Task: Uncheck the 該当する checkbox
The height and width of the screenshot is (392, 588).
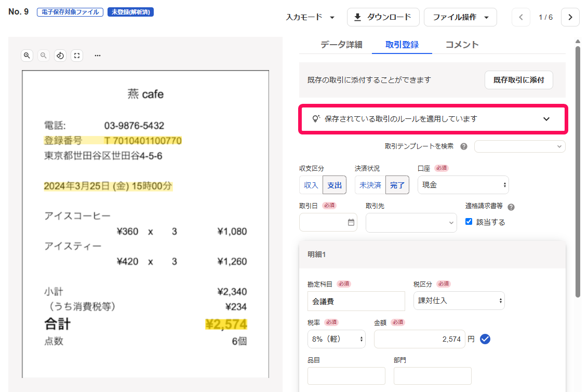Action: pos(469,222)
